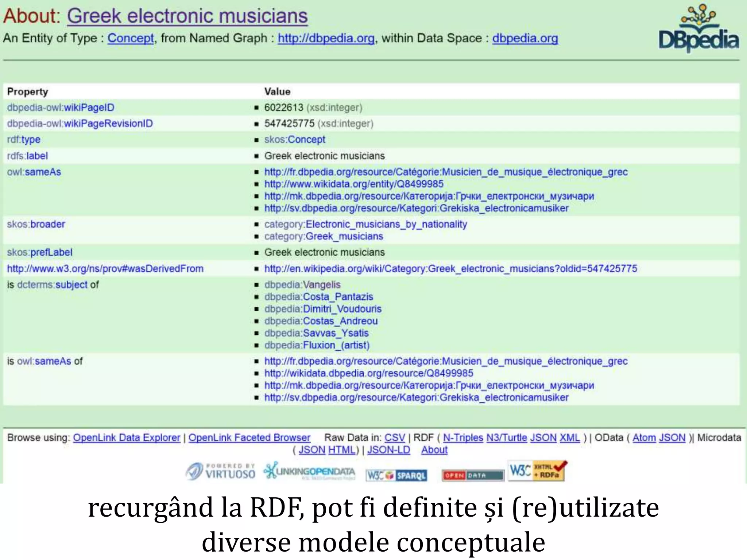Open the About link in footer
The width and height of the screenshot is (747, 560).
(434, 450)
